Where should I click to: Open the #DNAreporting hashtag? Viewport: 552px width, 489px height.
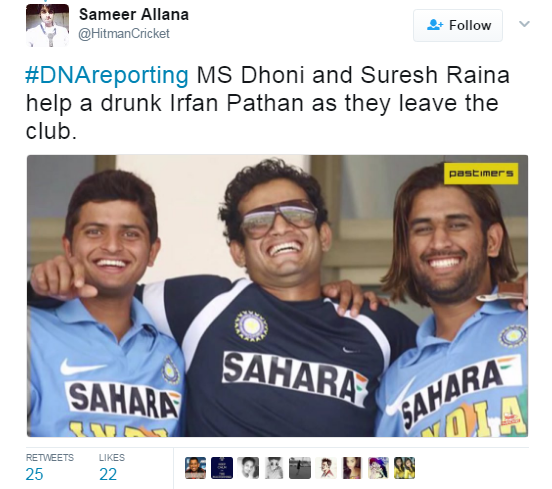107,76
